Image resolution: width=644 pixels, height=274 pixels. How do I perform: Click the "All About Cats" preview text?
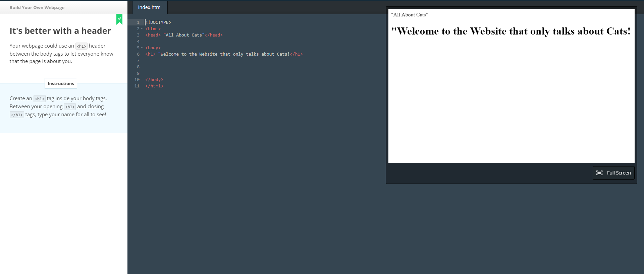pos(409,15)
